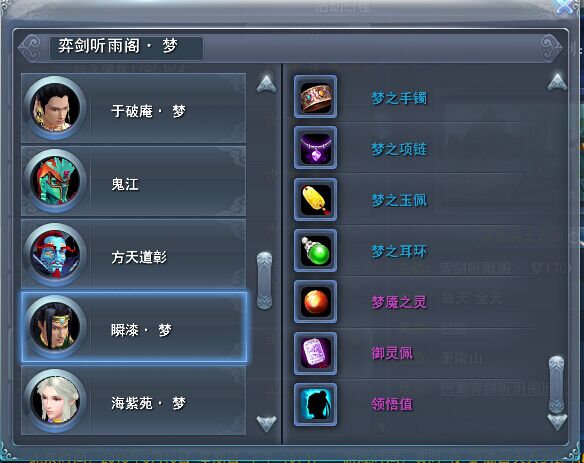Select the 梦之项链 purple necklace icon

pos(315,148)
